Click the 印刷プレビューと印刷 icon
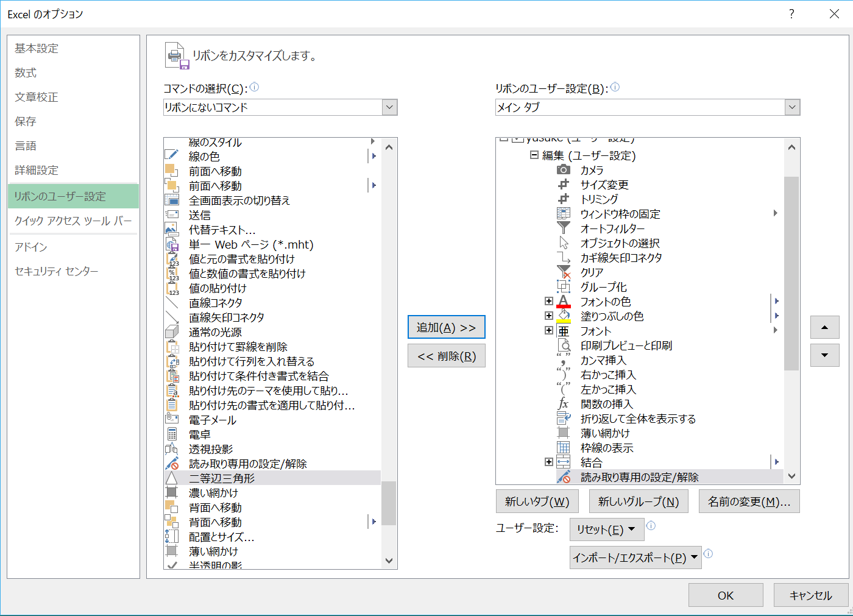The image size is (853, 616). pos(564,345)
